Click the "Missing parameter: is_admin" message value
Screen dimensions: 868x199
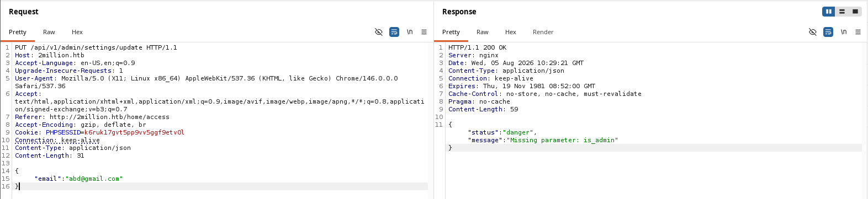[562, 140]
